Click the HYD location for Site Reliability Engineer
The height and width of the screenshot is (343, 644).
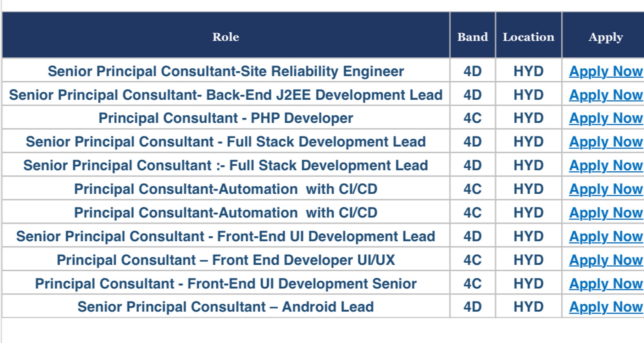point(528,71)
